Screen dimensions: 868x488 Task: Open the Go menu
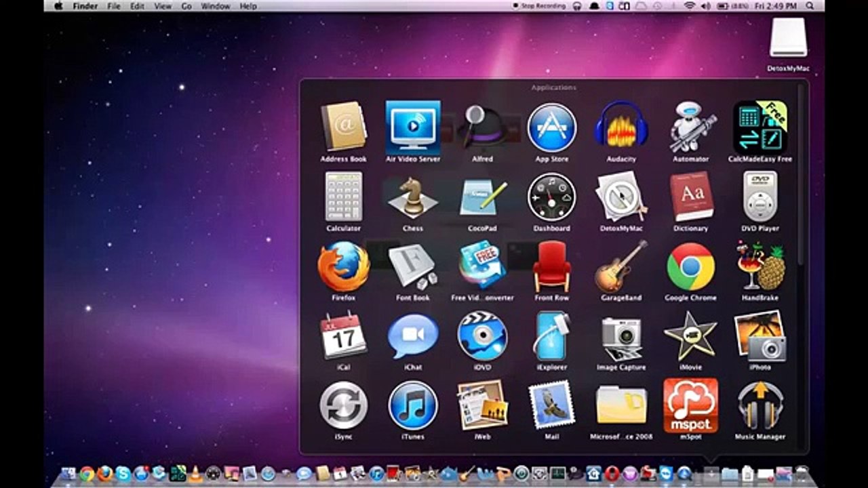pos(186,5)
